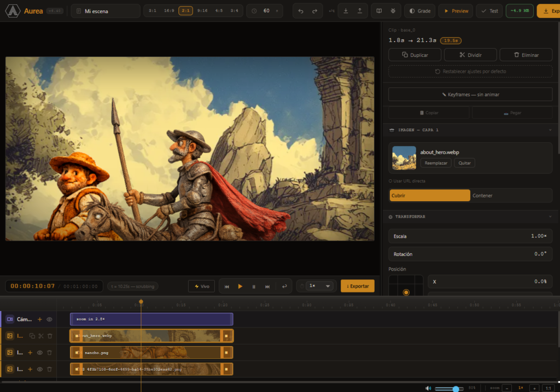Select the 2:1 aspect ratio
The width and height of the screenshot is (560, 392).
click(186, 11)
